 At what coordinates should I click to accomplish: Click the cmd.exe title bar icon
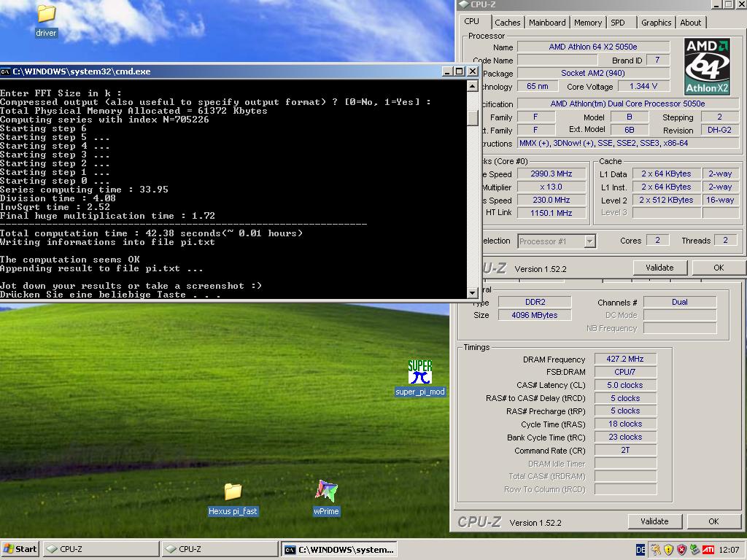(x=5, y=71)
